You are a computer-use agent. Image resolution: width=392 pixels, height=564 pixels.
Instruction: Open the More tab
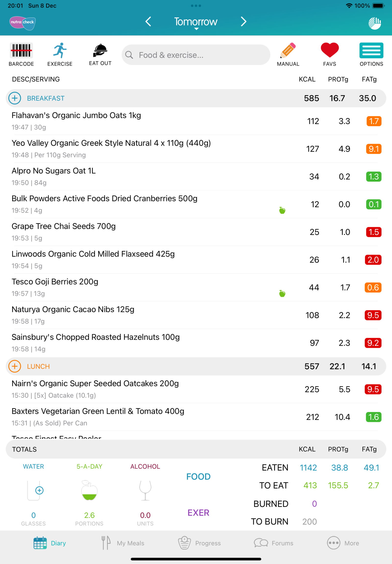coord(343,543)
